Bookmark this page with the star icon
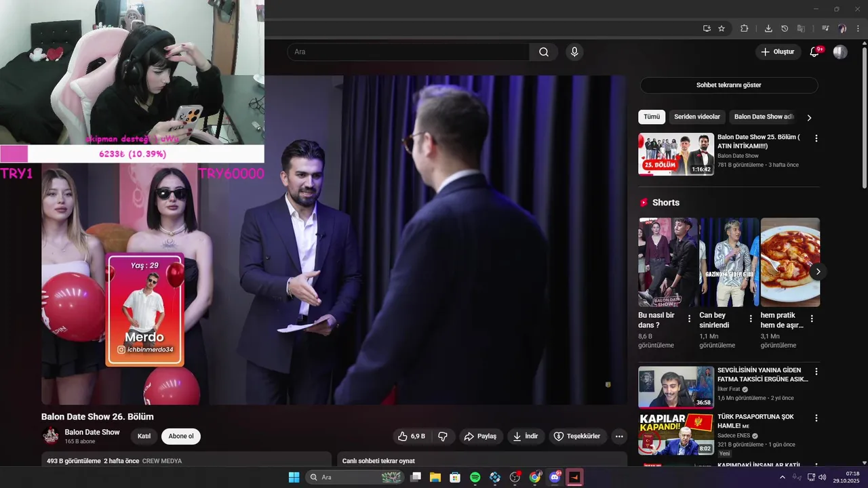 click(x=722, y=28)
